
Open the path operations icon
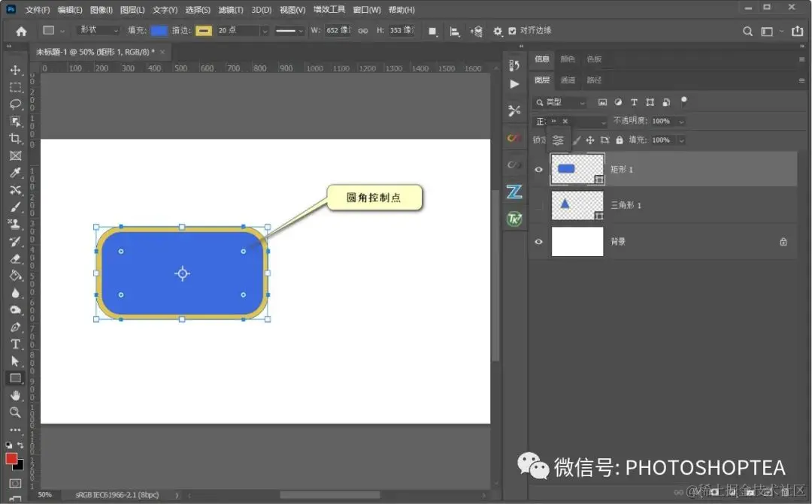point(432,32)
